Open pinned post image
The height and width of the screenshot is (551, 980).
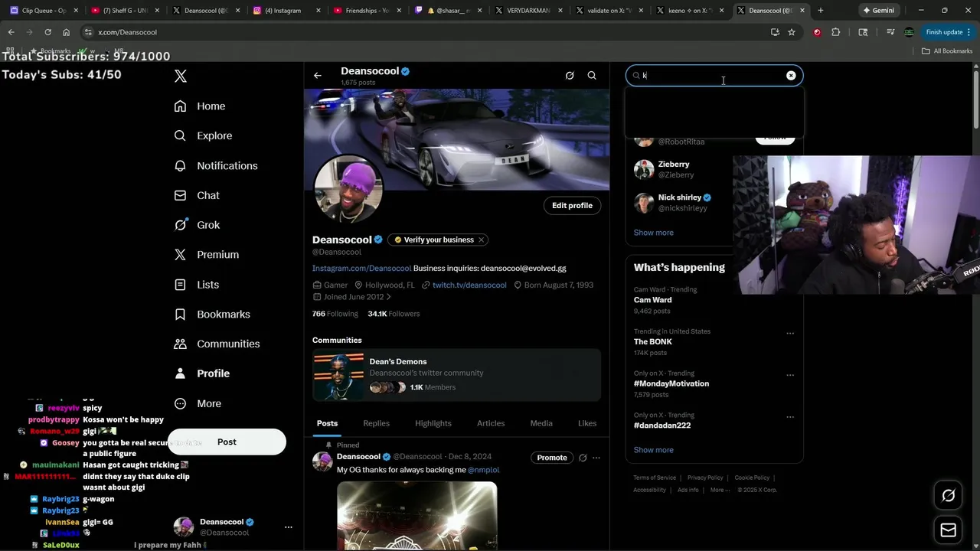click(x=417, y=516)
